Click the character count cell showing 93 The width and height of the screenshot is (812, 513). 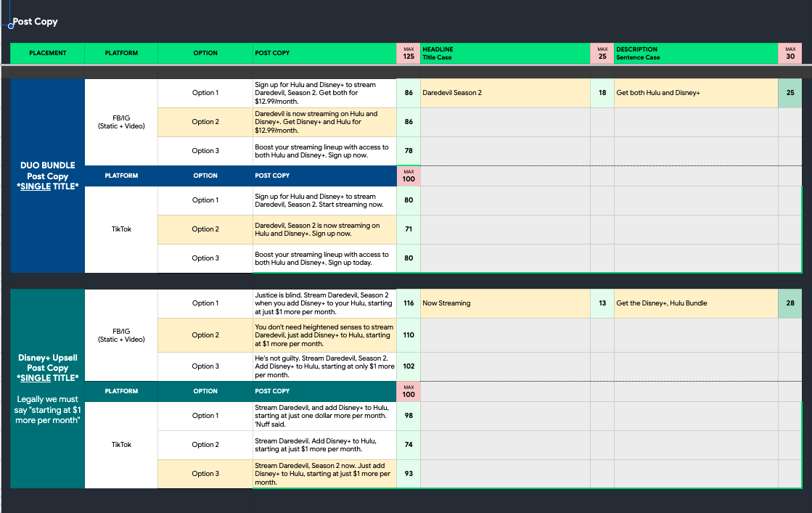click(409, 474)
